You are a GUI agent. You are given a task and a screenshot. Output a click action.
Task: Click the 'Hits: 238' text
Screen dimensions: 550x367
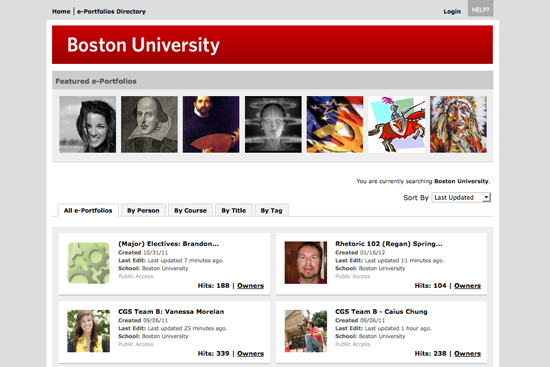tap(431, 353)
